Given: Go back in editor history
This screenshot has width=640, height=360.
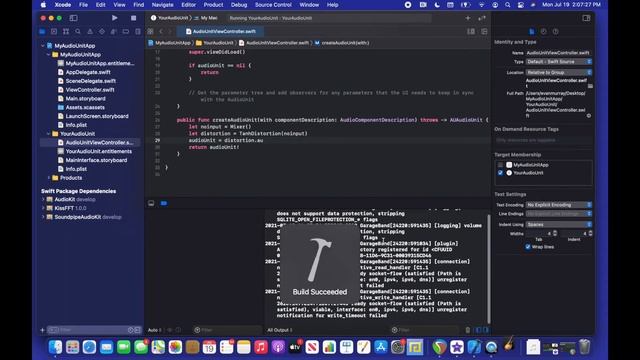Looking at the screenshot, I should (161, 31).
